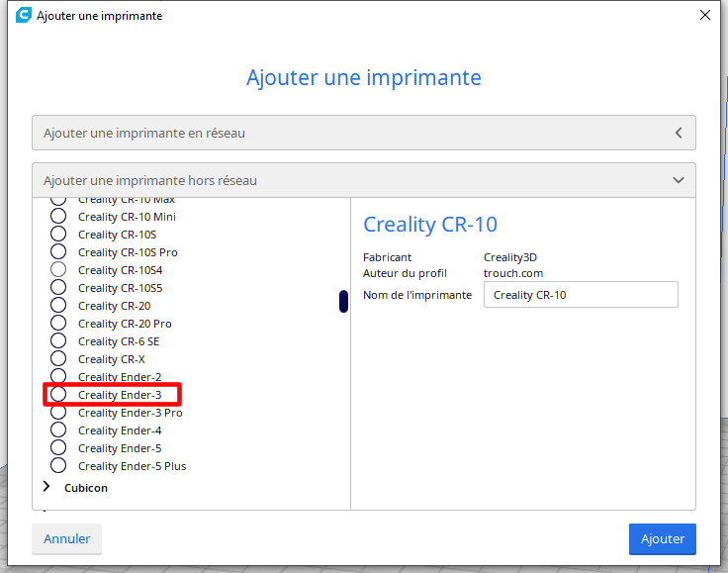Choose the Creality Ender-3 printer

click(x=58, y=394)
